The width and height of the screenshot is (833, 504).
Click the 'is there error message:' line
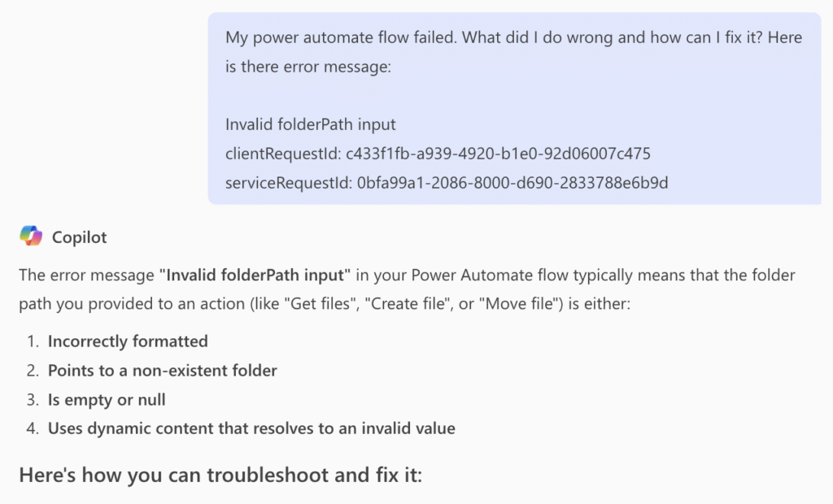(308, 67)
